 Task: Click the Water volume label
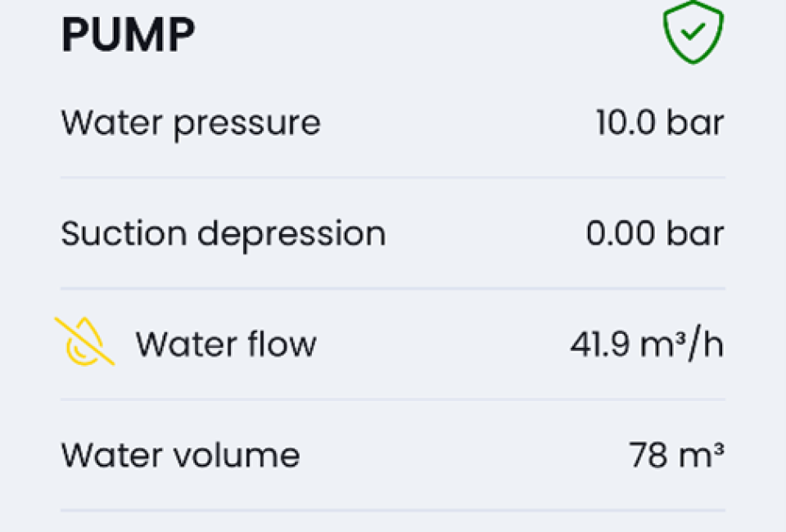[x=180, y=454]
